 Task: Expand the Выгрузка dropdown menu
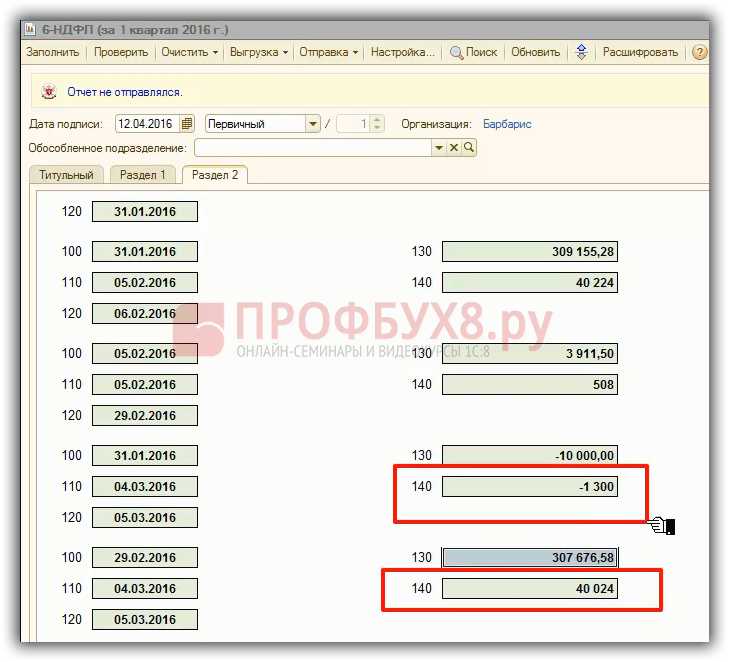[258, 53]
